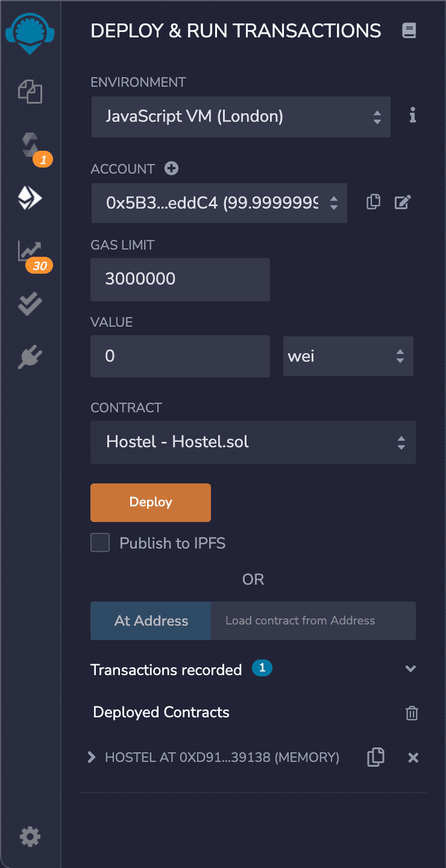Click the At Address button
The image size is (446, 868).
[151, 621]
